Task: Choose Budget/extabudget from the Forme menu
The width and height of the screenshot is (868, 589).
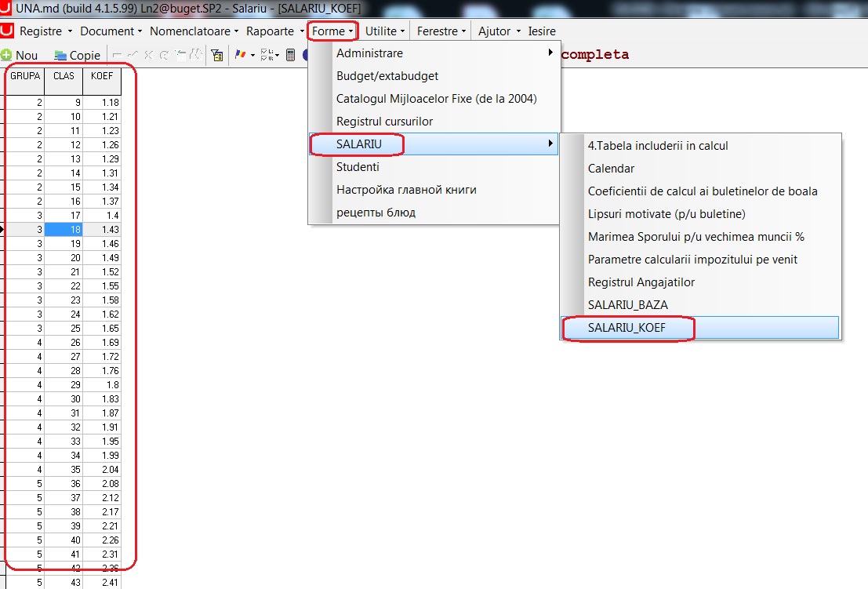Action: point(434,76)
